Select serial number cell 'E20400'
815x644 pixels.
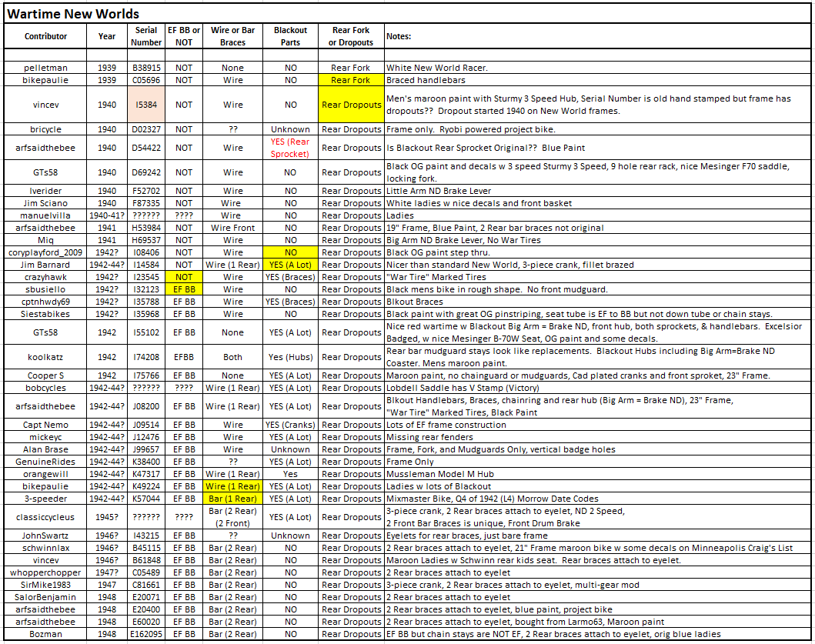pyautogui.click(x=146, y=609)
